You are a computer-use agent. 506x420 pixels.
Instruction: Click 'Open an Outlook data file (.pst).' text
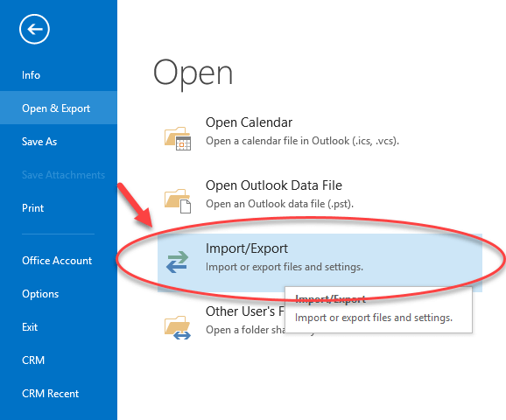coord(279,204)
